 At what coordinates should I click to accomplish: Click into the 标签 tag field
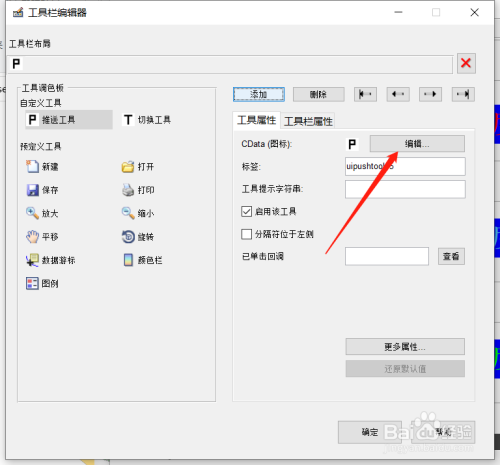pyautogui.click(x=405, y=166)
